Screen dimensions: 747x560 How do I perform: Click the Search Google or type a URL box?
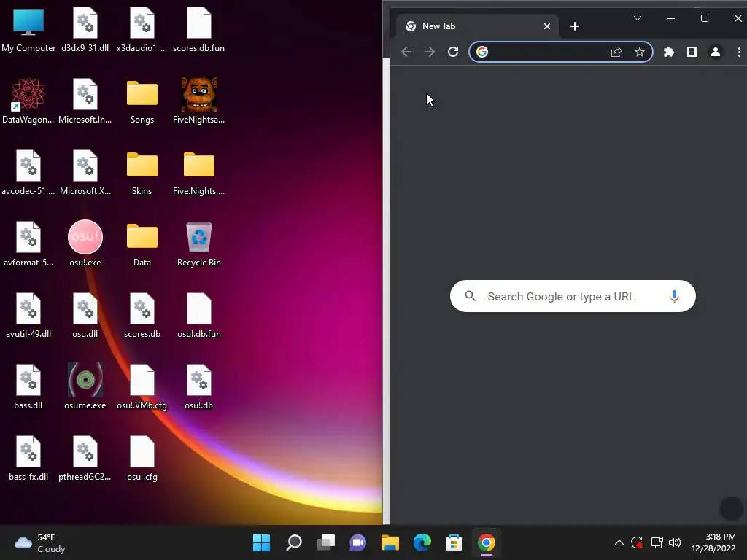573,296
